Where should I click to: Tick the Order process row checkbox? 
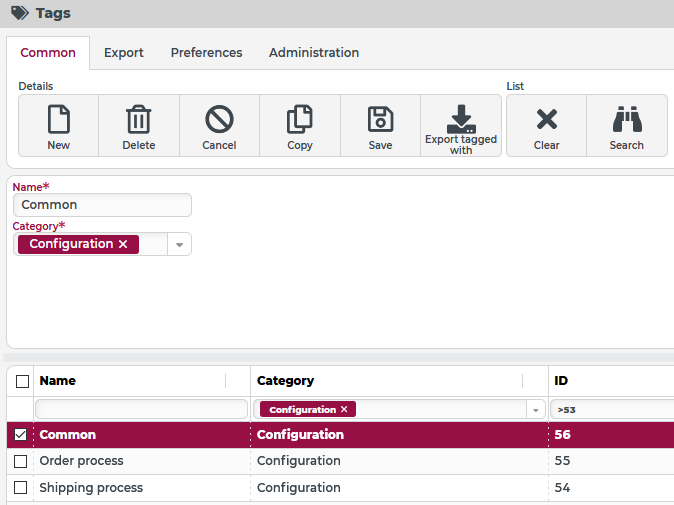coord(21,461)
